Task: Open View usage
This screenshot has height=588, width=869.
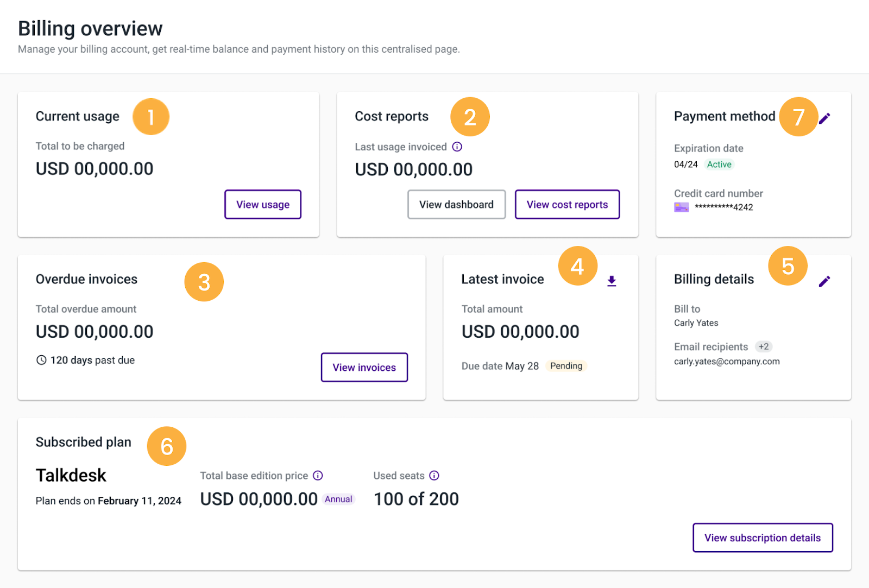Action: pyautogui.click(x=262, y=204)
